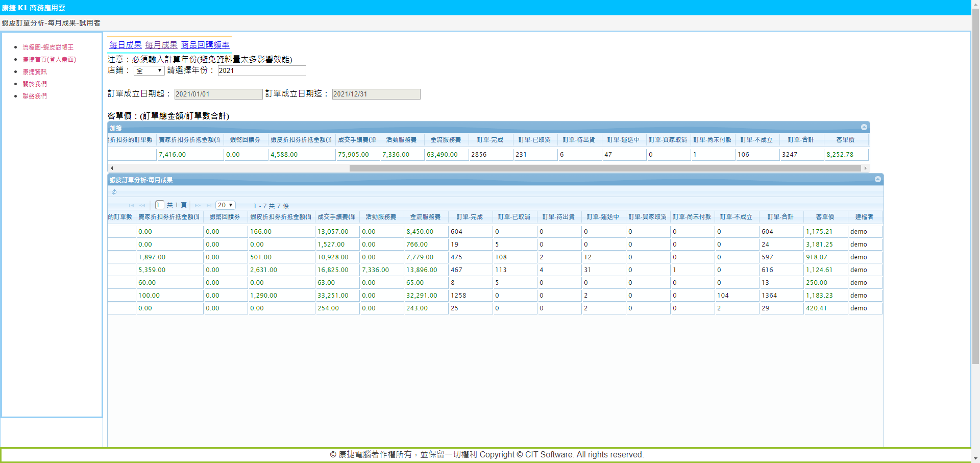Click the 康捷首頁(登入畫面) link
Image resolution: width=980 pixels, height=463 pixels.
(49, 59)
